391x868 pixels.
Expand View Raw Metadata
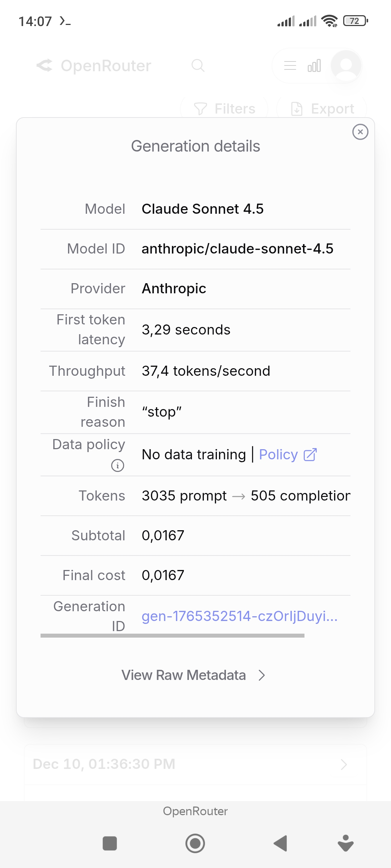coord(194,675)
